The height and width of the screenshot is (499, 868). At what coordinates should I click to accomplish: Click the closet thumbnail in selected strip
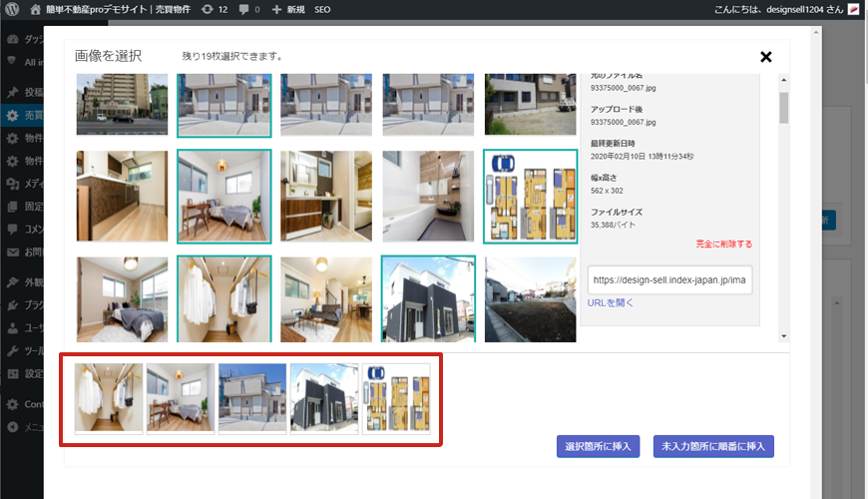[x=109, y=397]
